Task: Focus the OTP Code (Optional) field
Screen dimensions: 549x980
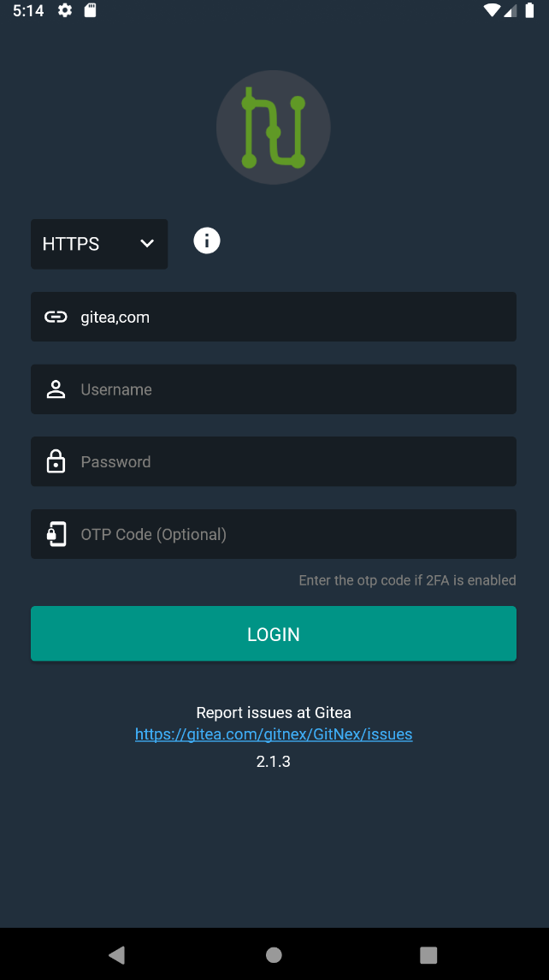Action: (x=291, y=534)
